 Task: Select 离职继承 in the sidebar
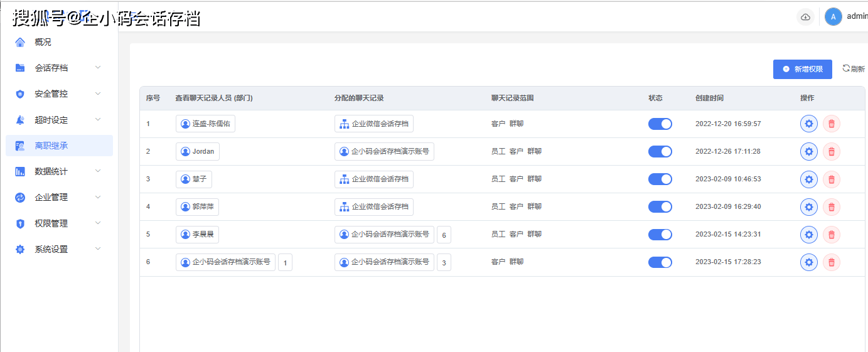tap(51, 146)
